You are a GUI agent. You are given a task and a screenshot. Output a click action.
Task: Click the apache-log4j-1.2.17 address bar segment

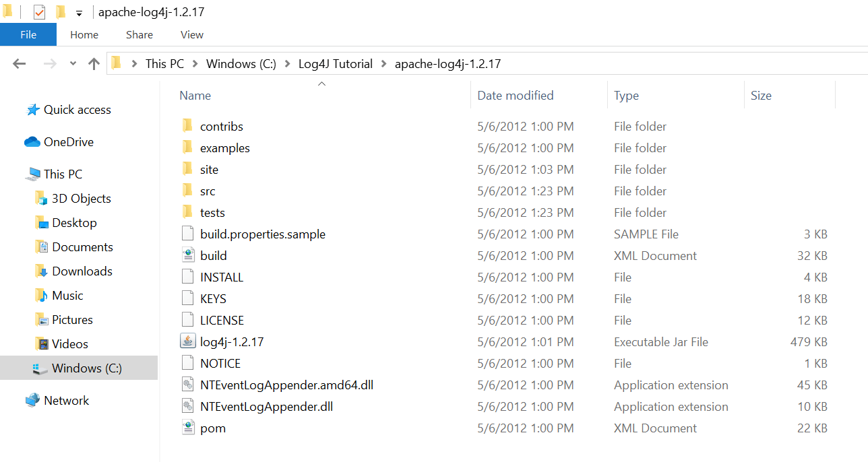tap(447, 64)
